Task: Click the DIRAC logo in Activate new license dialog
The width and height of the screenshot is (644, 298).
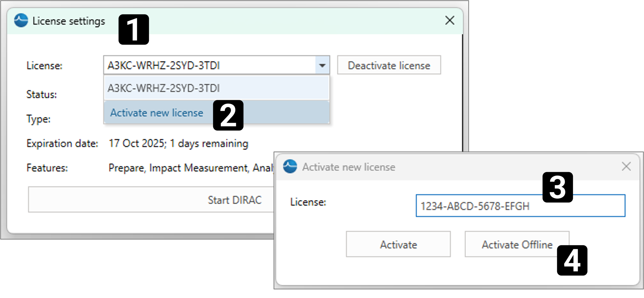Action: pos(290,167)
